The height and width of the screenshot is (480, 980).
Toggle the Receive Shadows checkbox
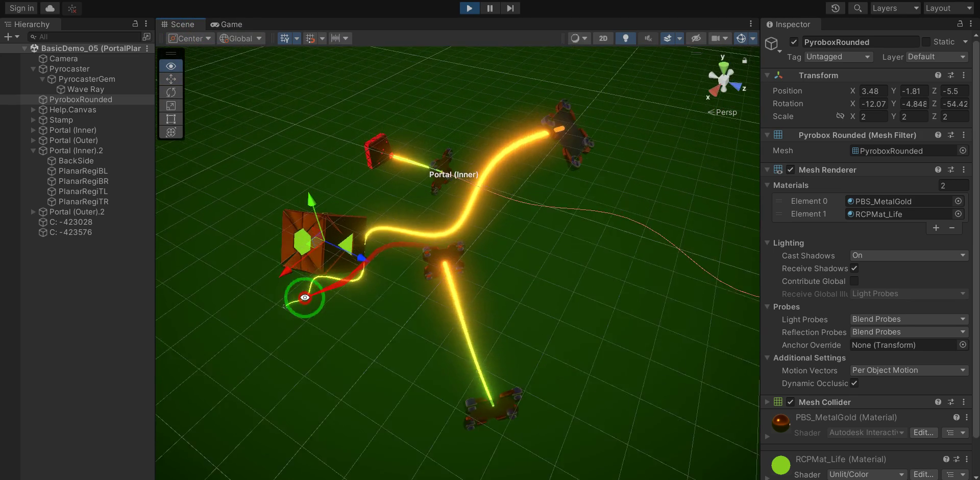pyautogui.click(x=854, y=268)
